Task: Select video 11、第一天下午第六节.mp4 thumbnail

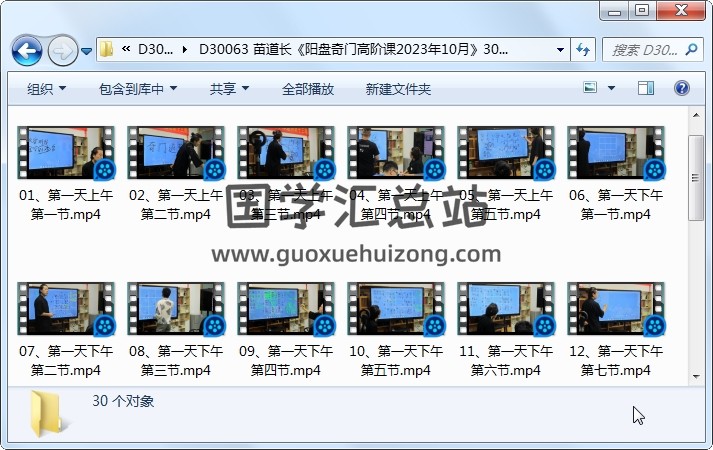Action: click(x=506, y=309)
